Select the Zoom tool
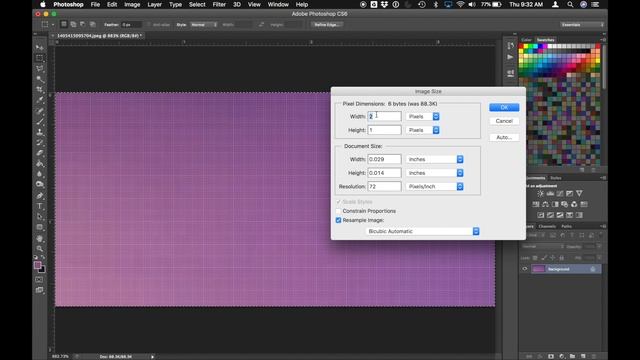 click(40, 249)
